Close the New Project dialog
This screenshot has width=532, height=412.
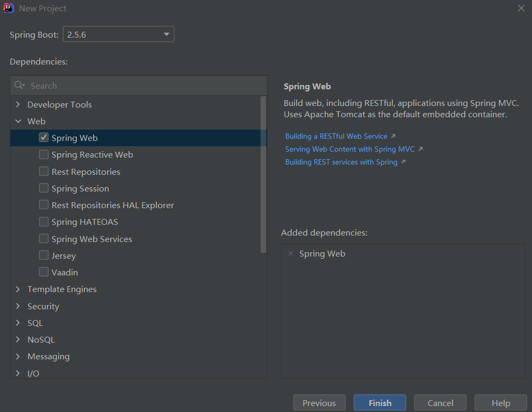pyautogui.click(x=521, y=8)
